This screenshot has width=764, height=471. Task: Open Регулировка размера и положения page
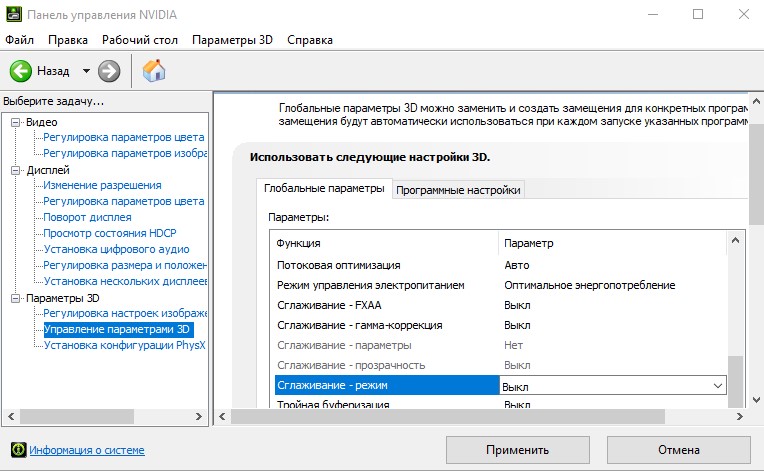[125, 265]
